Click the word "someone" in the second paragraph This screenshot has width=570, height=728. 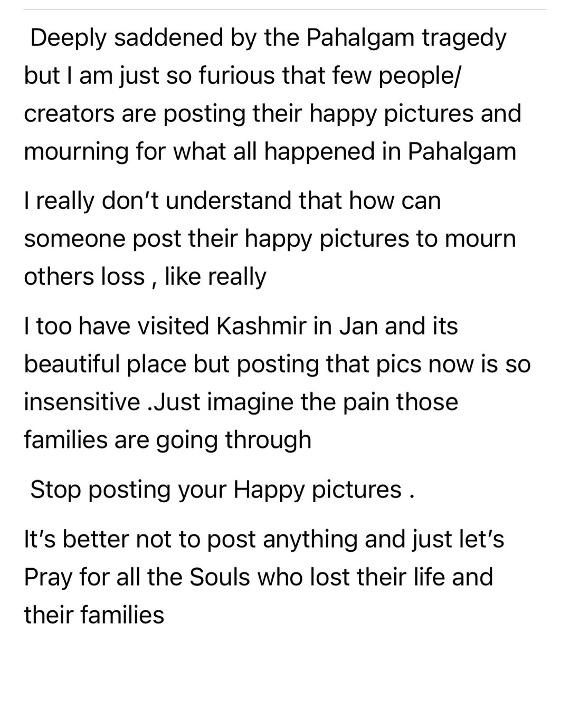(x=74, y=239)
